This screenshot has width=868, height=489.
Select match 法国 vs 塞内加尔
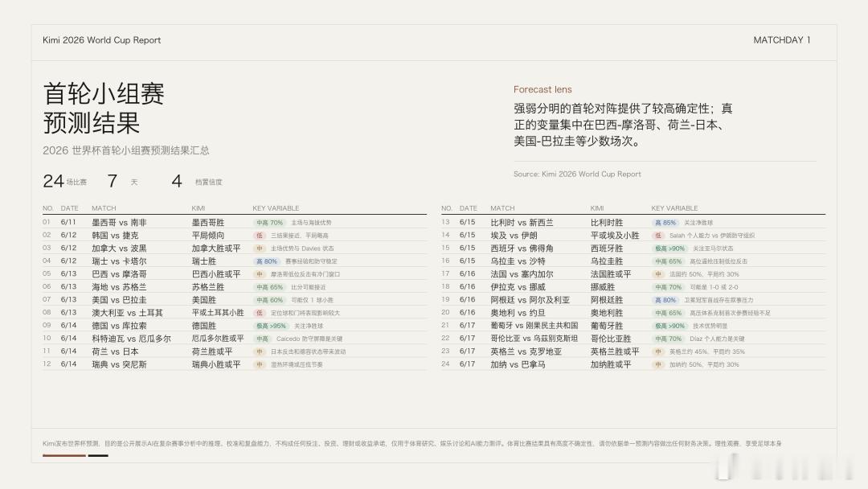(x=522, y=274)
